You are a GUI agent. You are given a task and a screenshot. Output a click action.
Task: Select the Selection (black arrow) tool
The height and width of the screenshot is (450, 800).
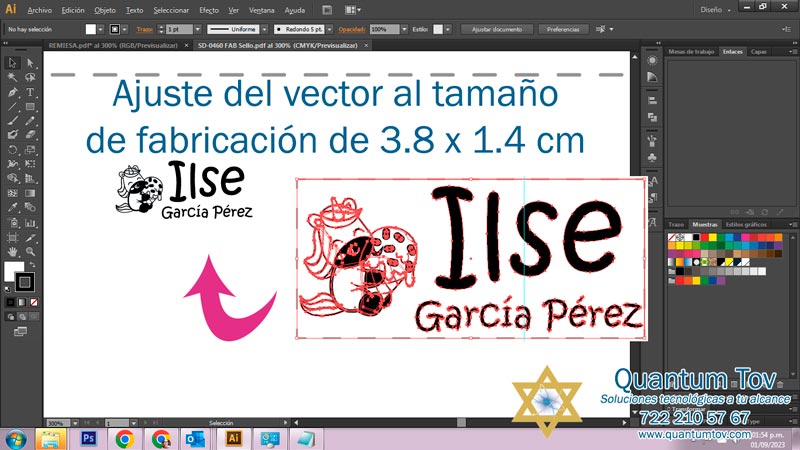pos(13,63)
